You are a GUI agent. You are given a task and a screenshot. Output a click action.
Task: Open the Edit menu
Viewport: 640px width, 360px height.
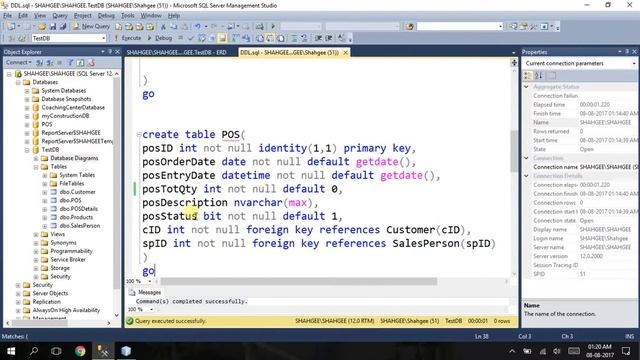(x=23, y=16)
